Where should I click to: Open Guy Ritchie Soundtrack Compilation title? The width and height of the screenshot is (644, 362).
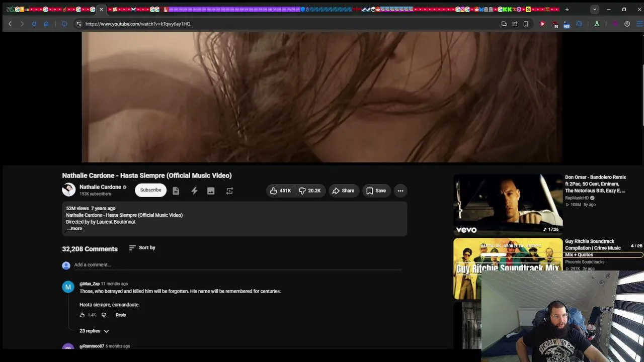[x=593, y=248]
